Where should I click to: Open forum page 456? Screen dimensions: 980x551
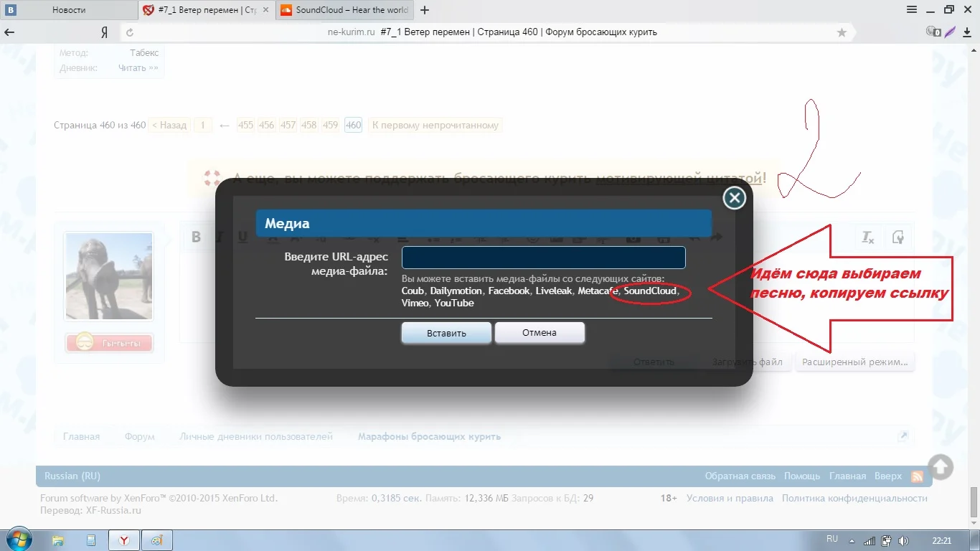click(x=267, y=125)
